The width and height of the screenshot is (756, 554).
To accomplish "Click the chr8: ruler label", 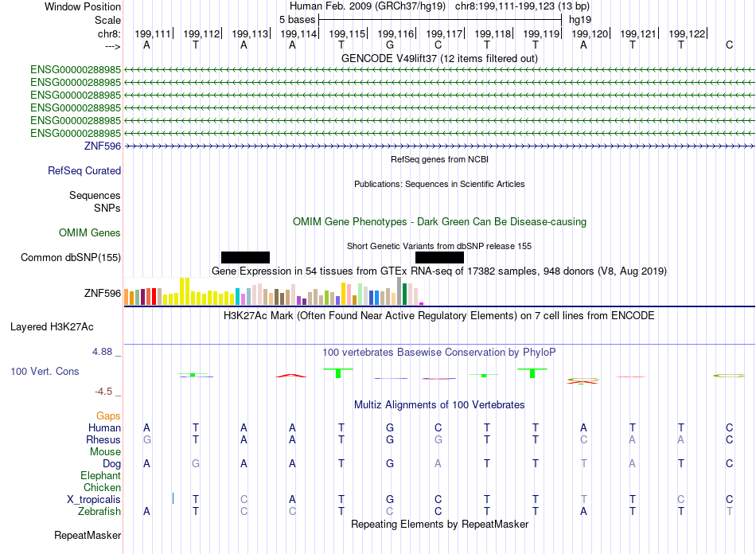I will point(110,33).
